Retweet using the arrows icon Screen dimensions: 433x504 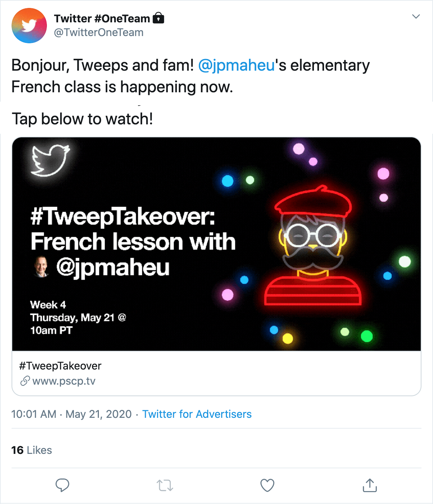coord(165,485)
